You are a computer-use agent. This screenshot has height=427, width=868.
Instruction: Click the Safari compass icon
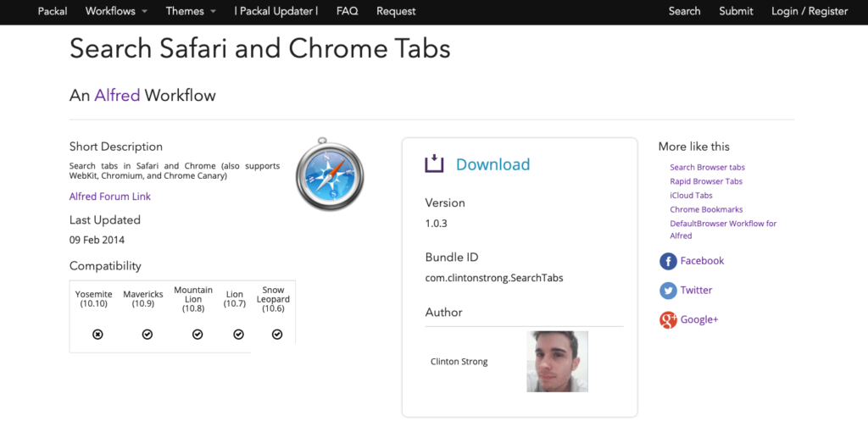tap(330, 173)
